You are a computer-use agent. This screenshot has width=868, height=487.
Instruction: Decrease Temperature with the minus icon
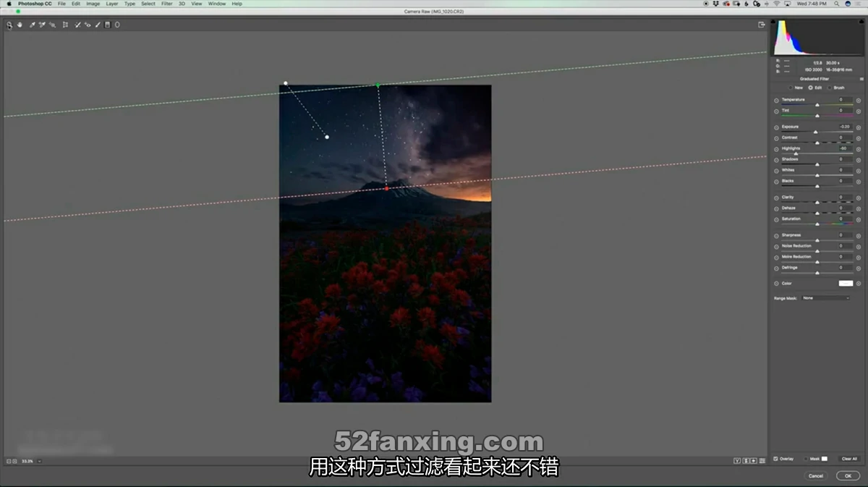[x=777, y=101]
